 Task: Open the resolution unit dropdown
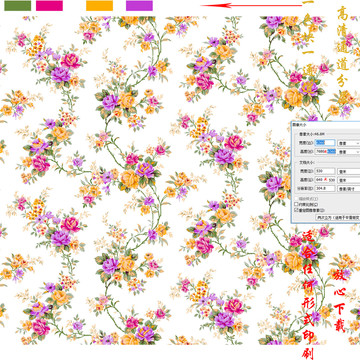click(x=349, y=188)
